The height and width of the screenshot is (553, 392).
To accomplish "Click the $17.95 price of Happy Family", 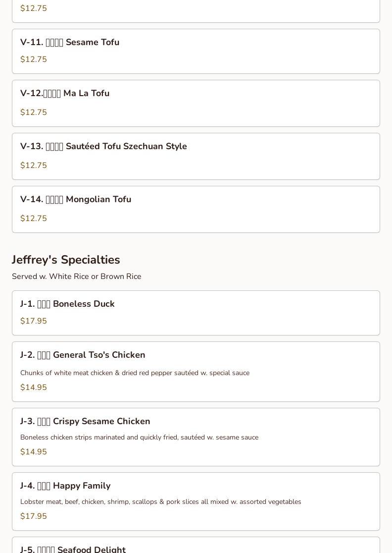I will coord(34,516).
